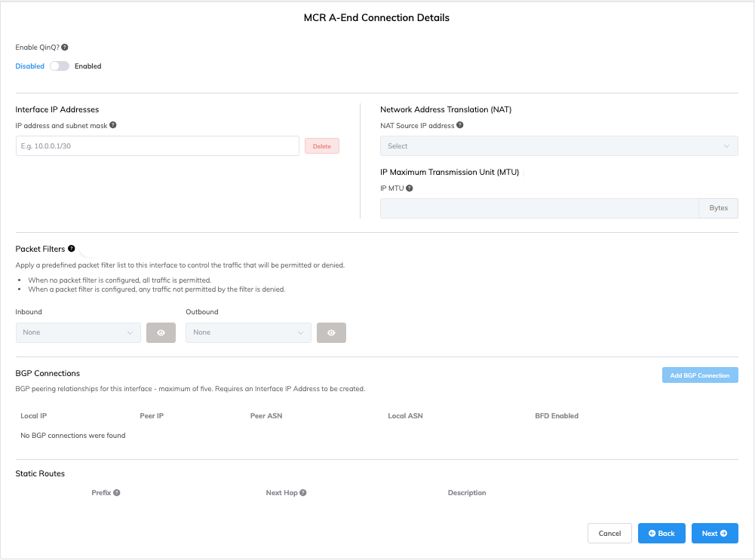
Task: Click the IP address and subnet mask help icon
Action: coord(112,125)
